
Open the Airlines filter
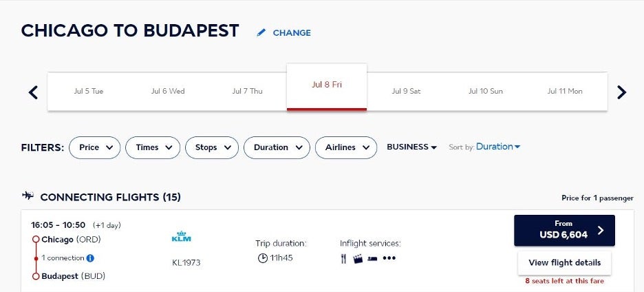pyautogui.click(x=346, y=147)
